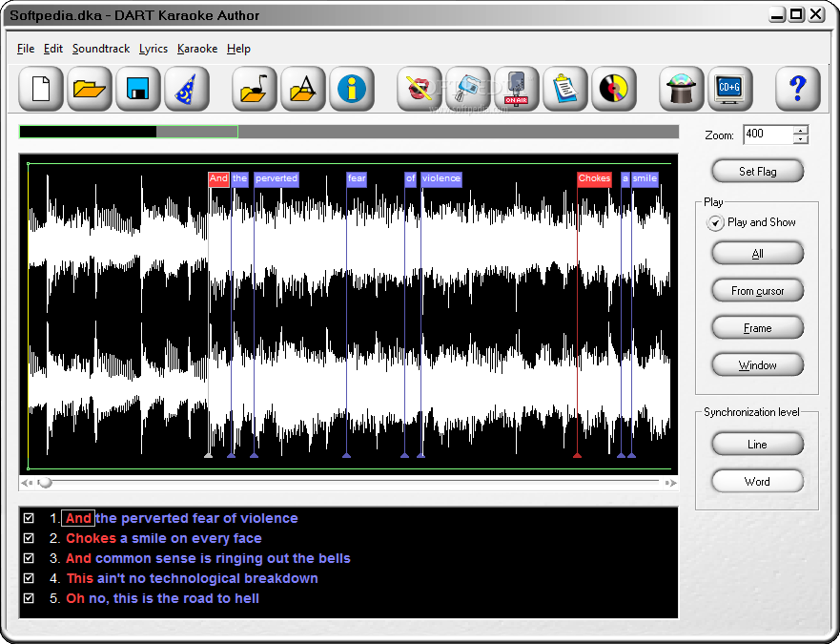Click the Word synchronization level button
This screenshot has height=644, width=840.
[x=757, y=482]
